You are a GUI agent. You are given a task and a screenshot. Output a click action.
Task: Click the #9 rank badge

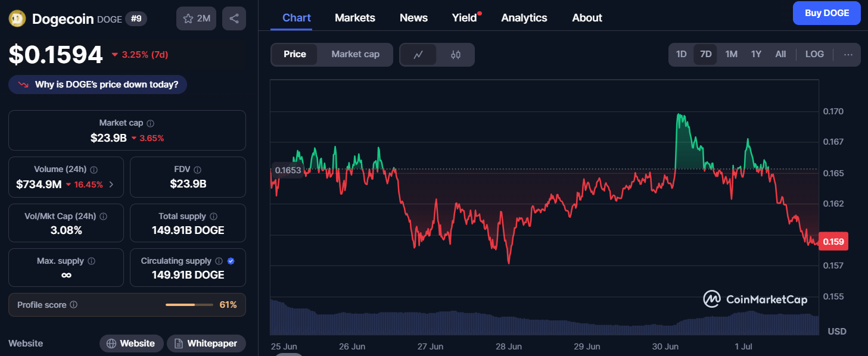click(x=136, y=18)
